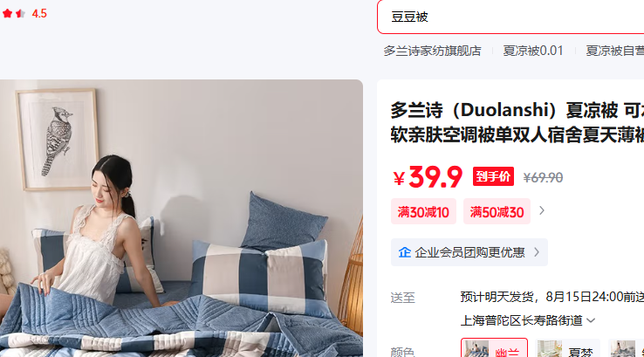Open the 多兰诗家纺旗舰店 search suggestion

[x=432, y=51]
